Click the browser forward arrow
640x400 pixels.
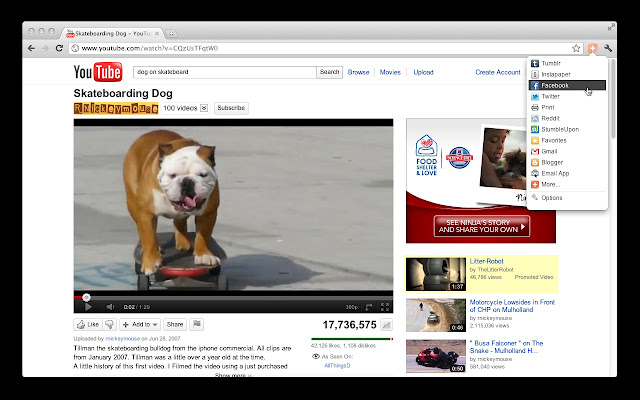pyautogui.click(x=45, y=48)
